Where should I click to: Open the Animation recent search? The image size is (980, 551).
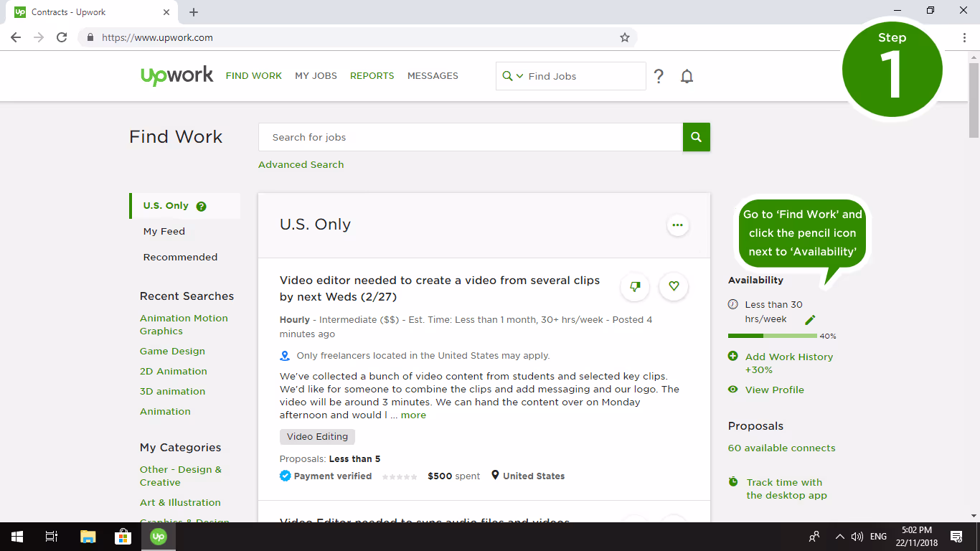pyautogui.click(x=165, y=412)
